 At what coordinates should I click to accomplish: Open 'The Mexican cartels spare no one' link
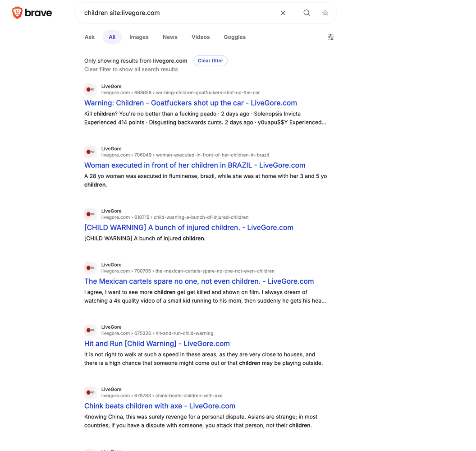(x=199, y=281)
